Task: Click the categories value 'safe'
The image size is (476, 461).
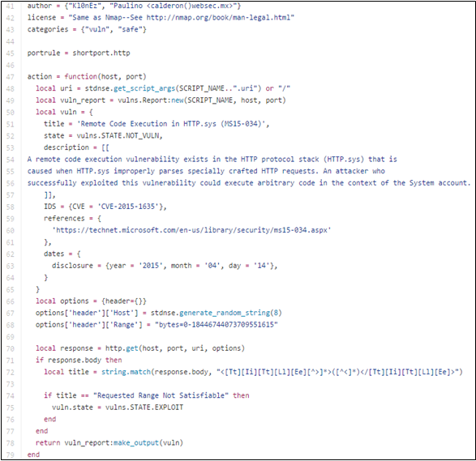Action: point(130,29)
